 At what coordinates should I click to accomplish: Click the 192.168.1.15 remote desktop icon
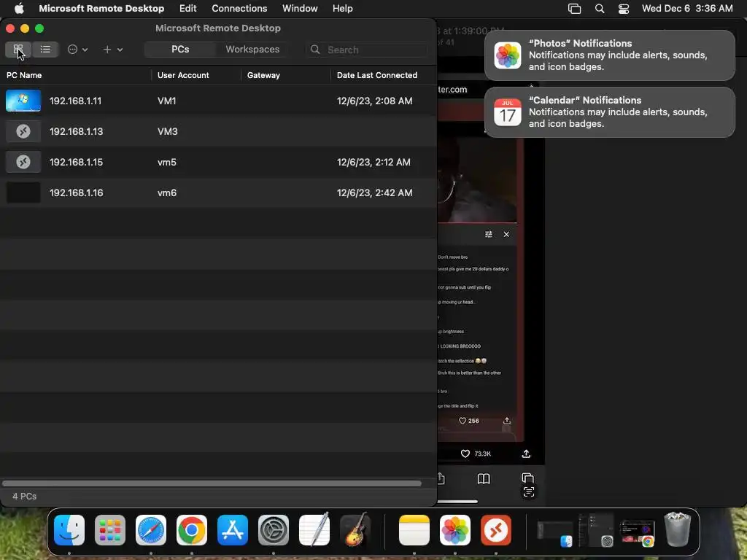tap(23, 162)
